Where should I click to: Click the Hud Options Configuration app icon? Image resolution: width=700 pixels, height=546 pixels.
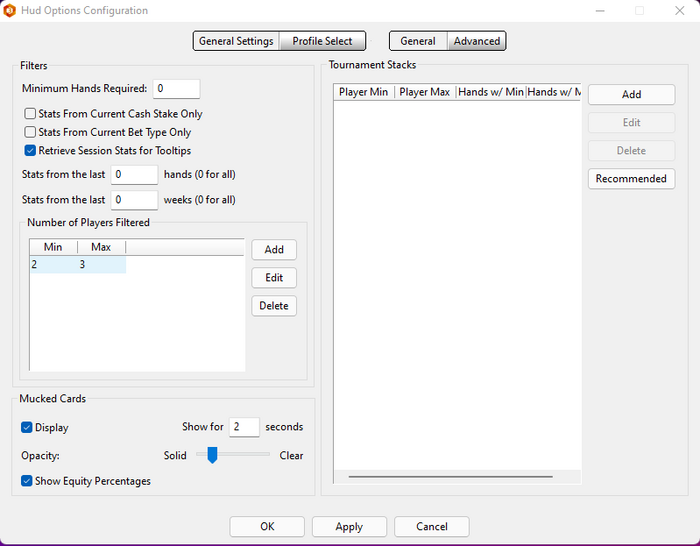pyautogui.click(x=9, y=10)
